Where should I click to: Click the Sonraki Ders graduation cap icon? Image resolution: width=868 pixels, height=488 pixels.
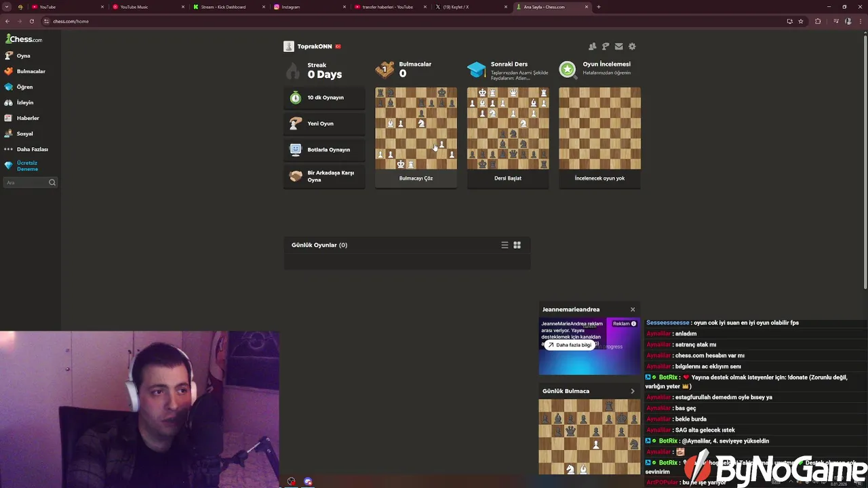click(x=477, y=69)
